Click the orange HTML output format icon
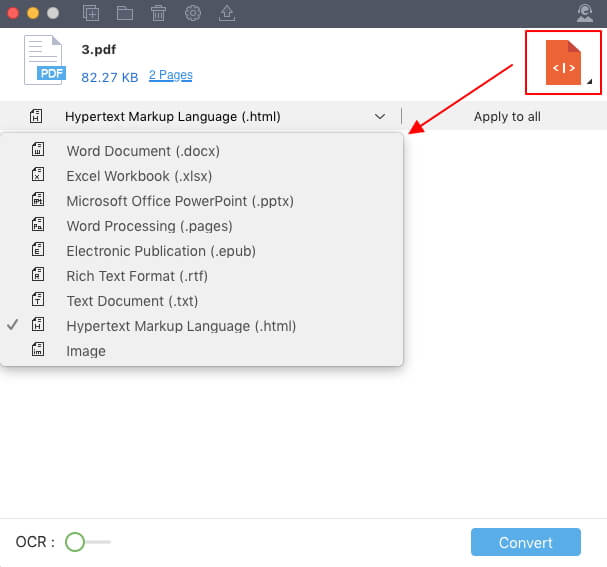The width and height of the screenshot is (607, 567). 563,62
